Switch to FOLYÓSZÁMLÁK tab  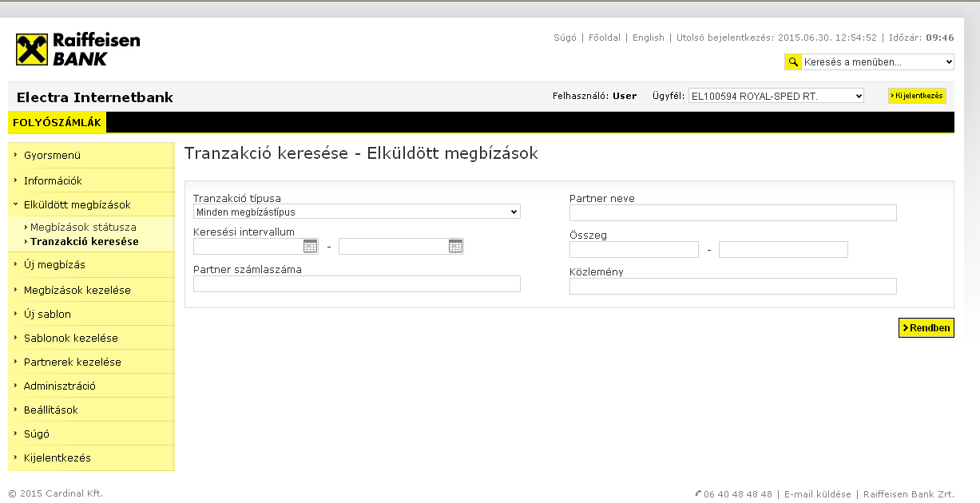[57, 122]
